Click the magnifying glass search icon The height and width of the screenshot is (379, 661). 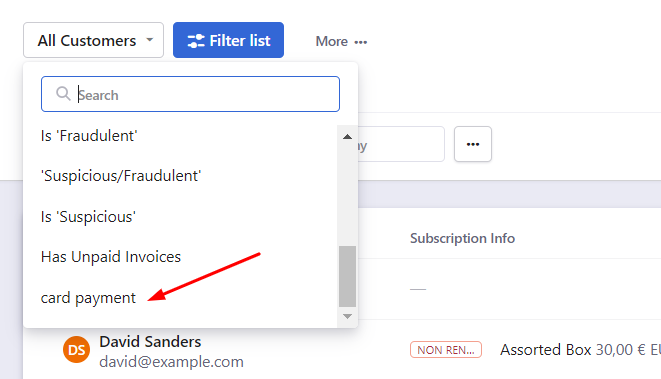click(63, 94)
